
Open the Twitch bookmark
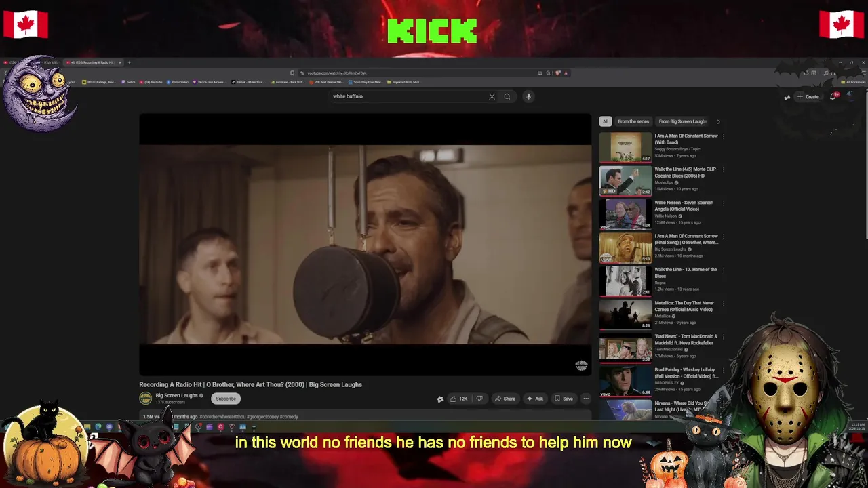click(x=129, y=82)
